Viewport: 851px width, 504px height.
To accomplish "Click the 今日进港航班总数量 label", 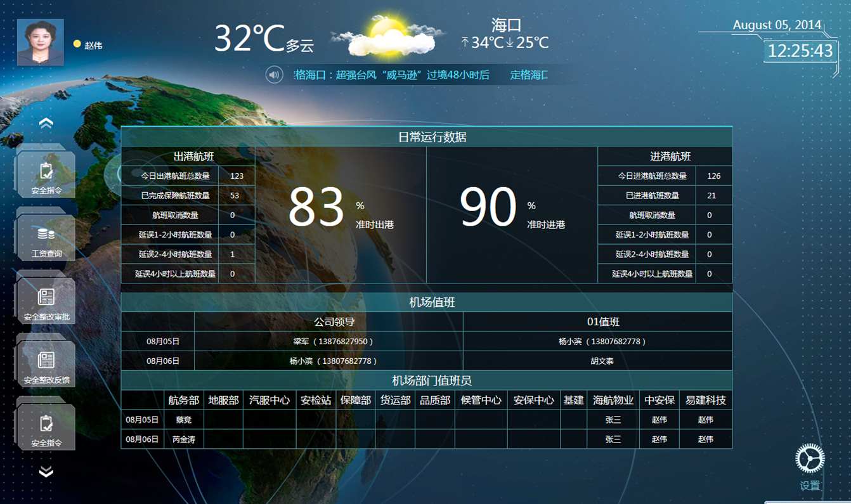I will [653, 176].
